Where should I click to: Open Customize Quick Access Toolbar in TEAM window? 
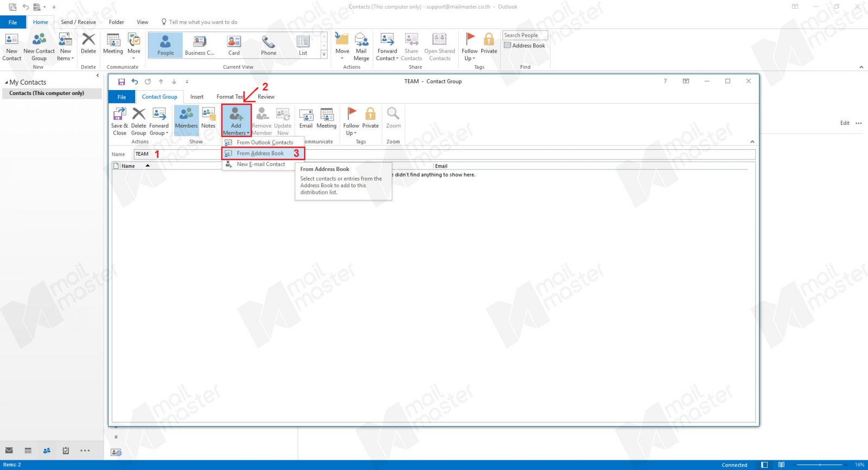187,82
